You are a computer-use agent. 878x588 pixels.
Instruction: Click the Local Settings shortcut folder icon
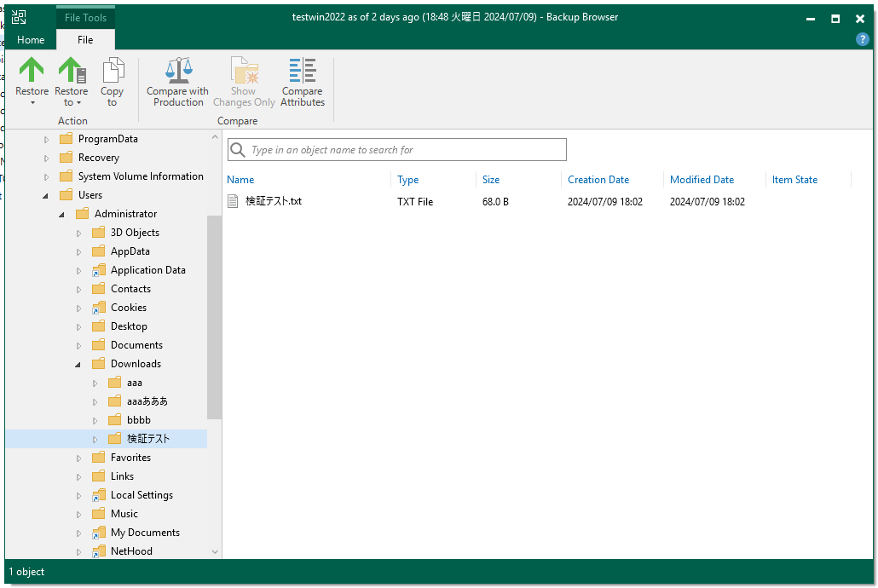pyautogui.click(x=99, y=495)
